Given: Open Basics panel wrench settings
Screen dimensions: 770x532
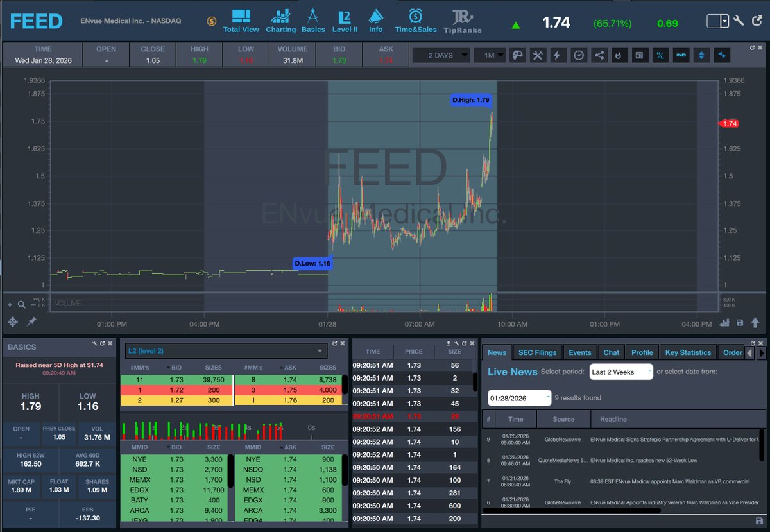Looking at the screenshot, I should click(94, 343).
